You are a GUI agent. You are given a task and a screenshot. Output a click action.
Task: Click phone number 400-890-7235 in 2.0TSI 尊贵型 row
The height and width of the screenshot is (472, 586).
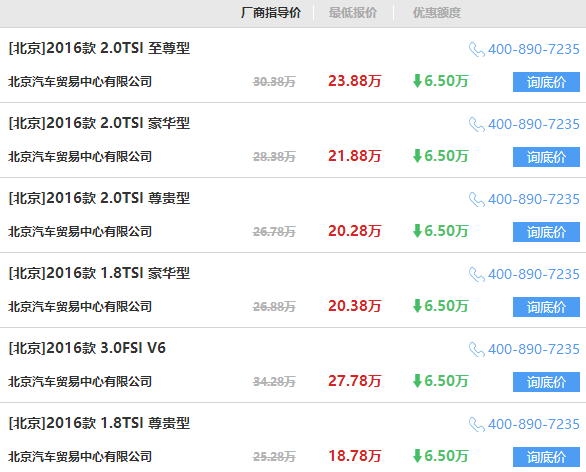[534, 200]
